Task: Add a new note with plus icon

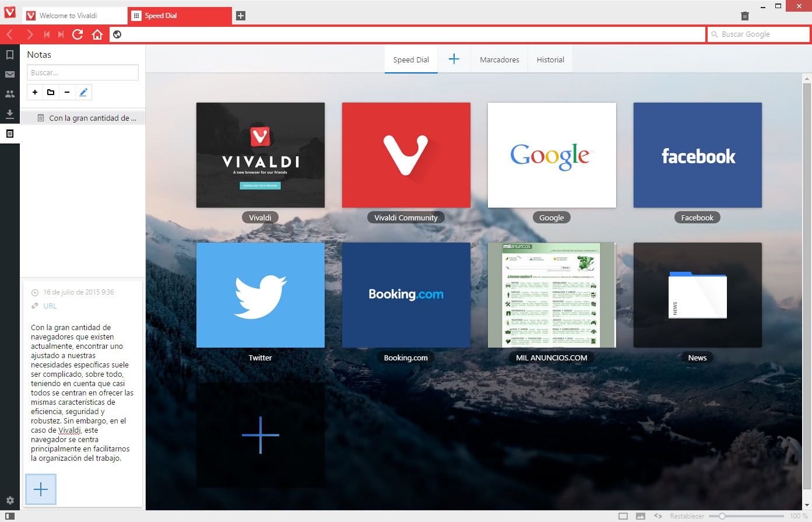Action: click(35, 92)
